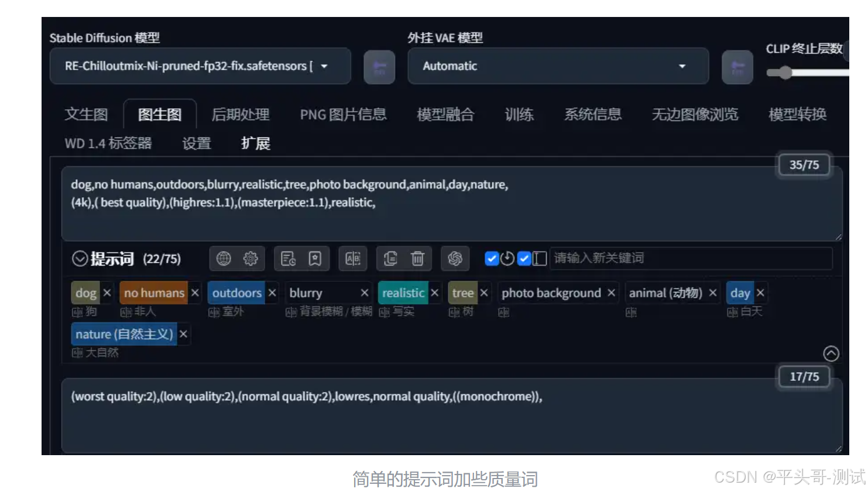
Task: Select the photo background prompt tag
Action: click(x=551, y=293)
